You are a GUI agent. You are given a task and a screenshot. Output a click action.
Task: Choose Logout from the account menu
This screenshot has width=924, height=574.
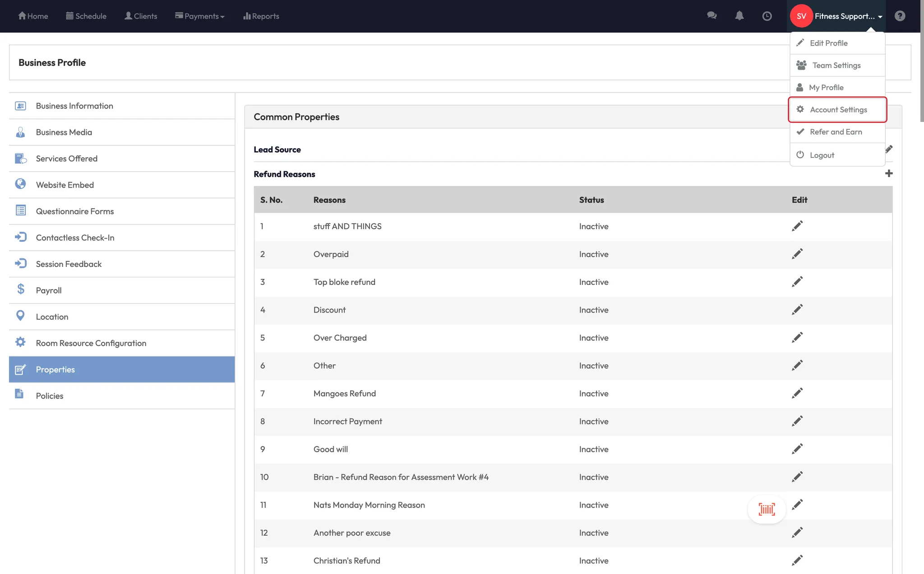(x=822, y=155)
